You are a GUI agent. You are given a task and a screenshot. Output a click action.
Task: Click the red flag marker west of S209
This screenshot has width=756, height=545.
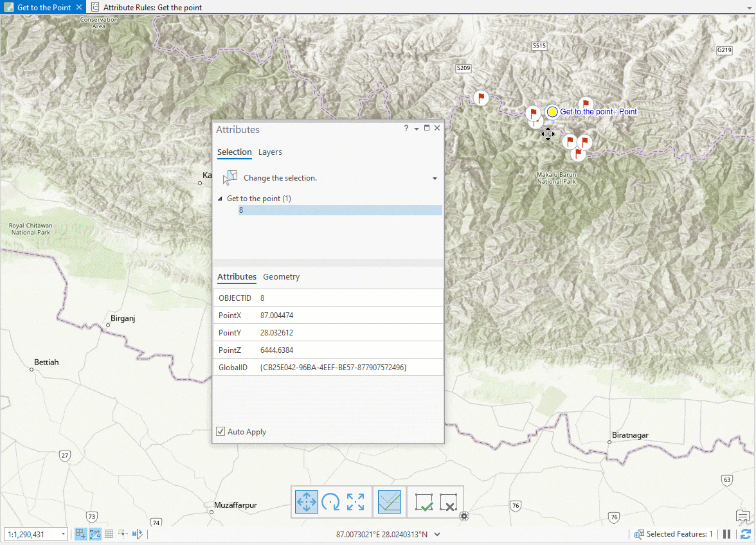pyautogui.click(x=481, y=98)
